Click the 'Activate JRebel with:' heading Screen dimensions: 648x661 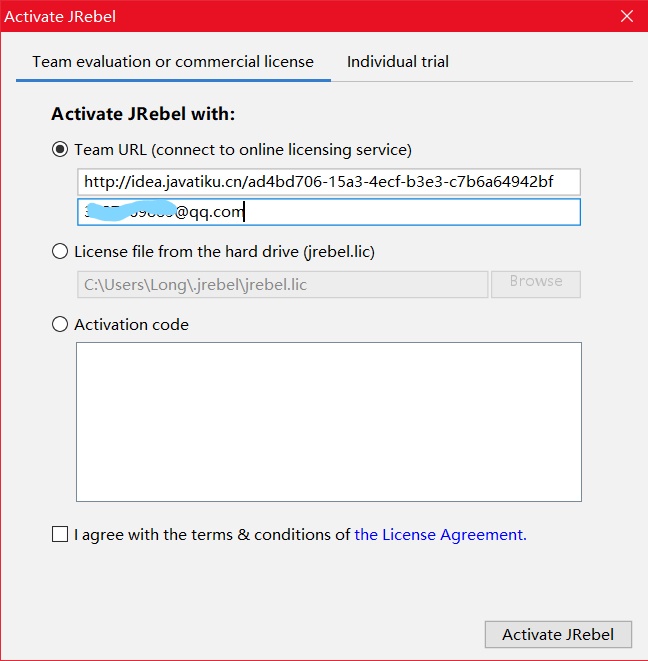tap(143, 114)
